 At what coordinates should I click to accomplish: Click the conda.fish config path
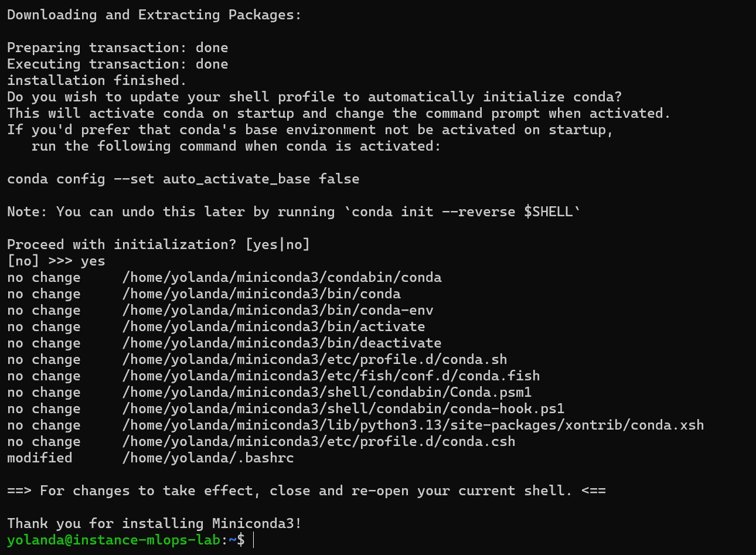click(331, 376)
